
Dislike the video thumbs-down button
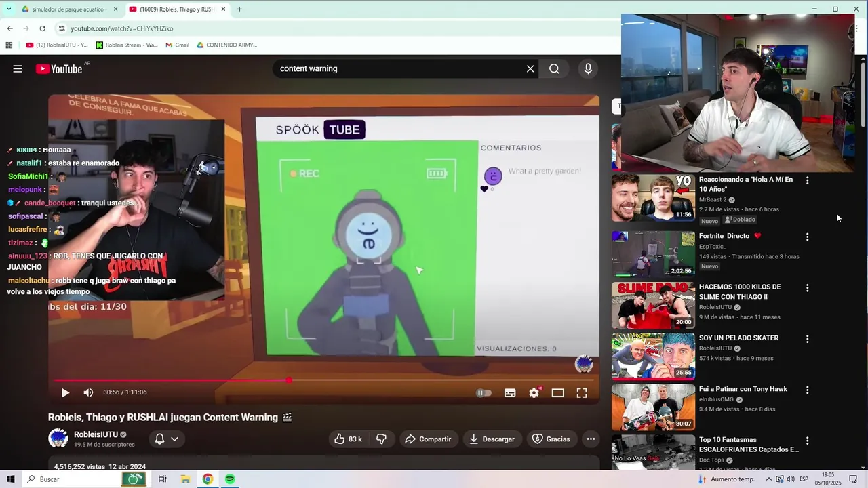(381, 439)
